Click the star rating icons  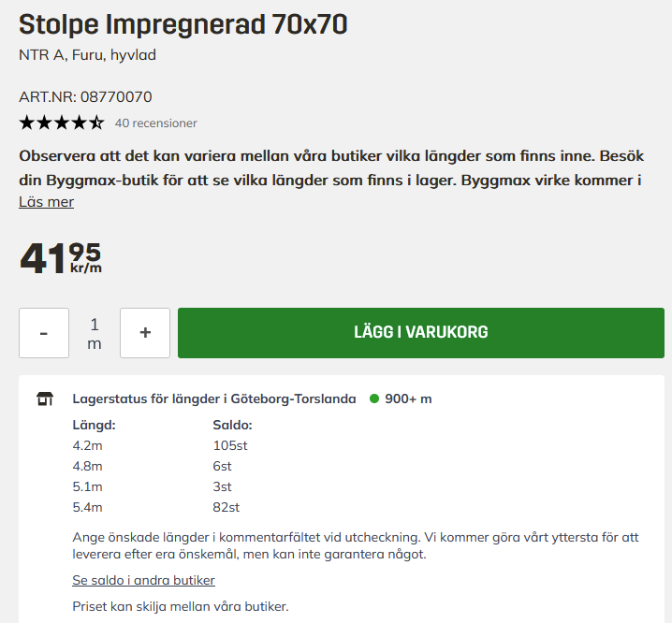coord(62,123)
